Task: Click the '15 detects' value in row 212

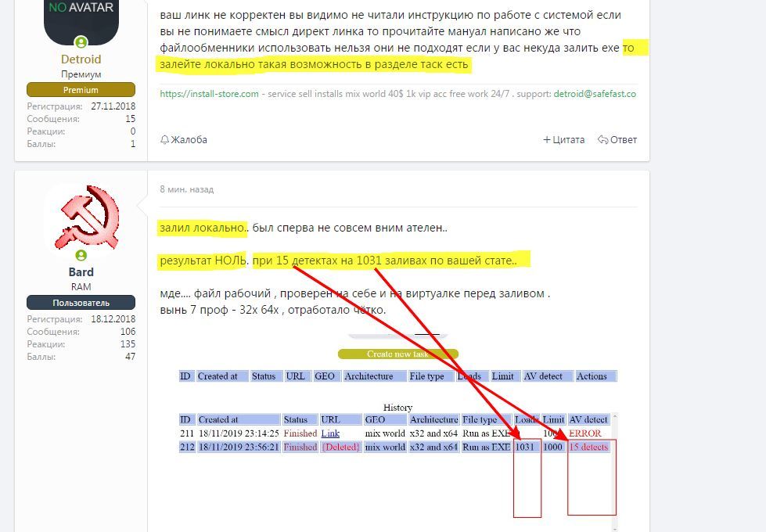Action: [588, 447]
